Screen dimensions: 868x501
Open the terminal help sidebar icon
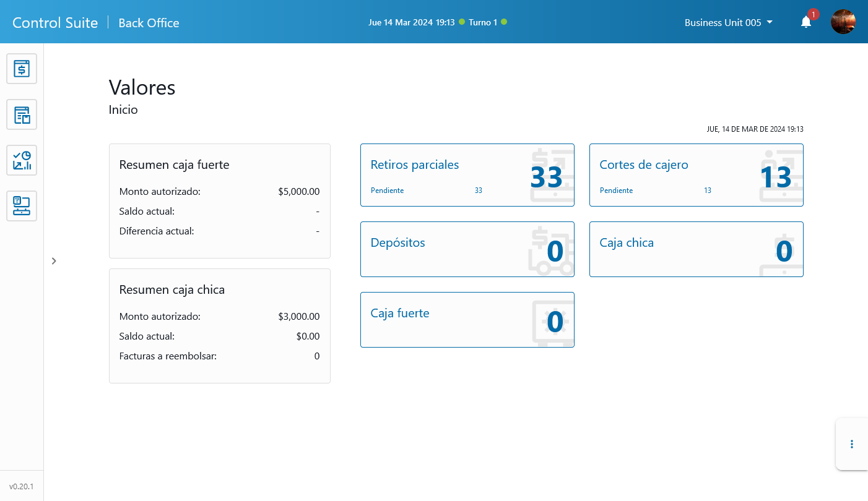pos(22,206)
